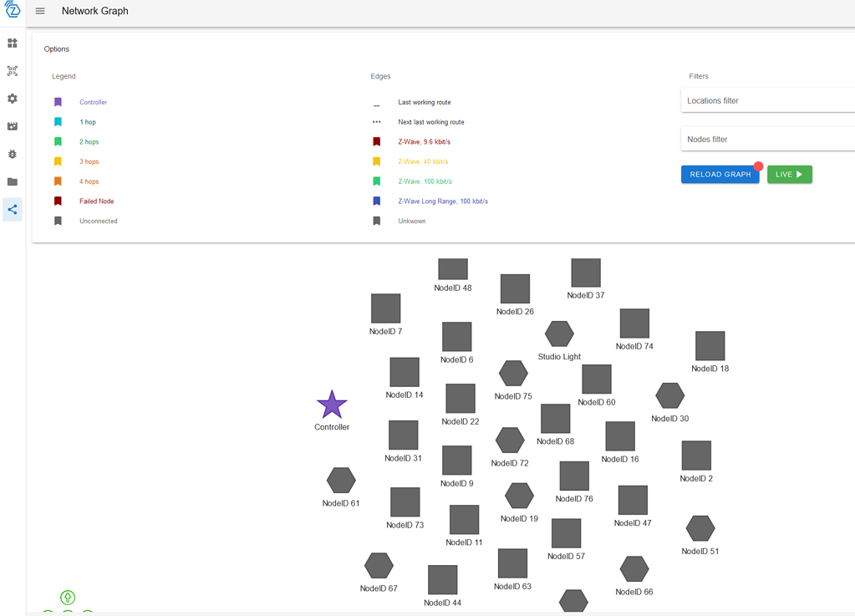Open Settings via the gear icon
Image resolution: width=855 pixels, height=616 pixels.
(x=12, y=98)
